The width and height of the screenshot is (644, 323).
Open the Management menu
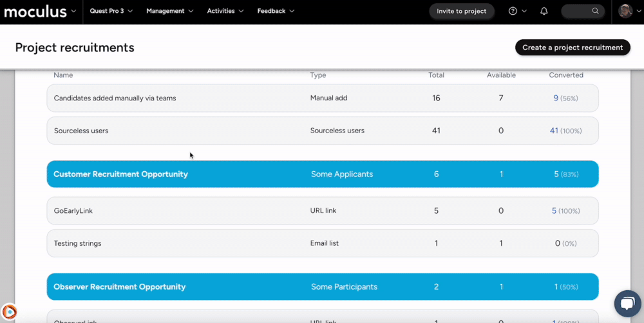tap(169, 11)
